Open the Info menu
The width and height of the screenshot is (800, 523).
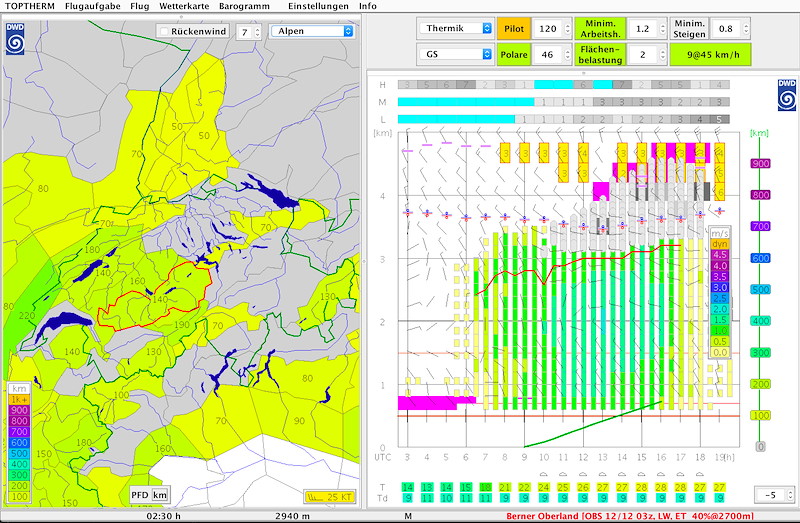(367, 6)
